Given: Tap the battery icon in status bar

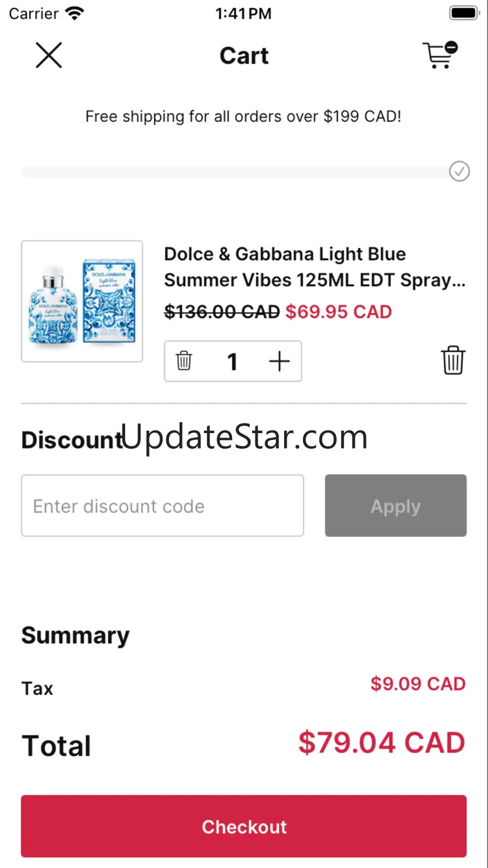Looking at the screenshot, I should click(x=464, y=13).
